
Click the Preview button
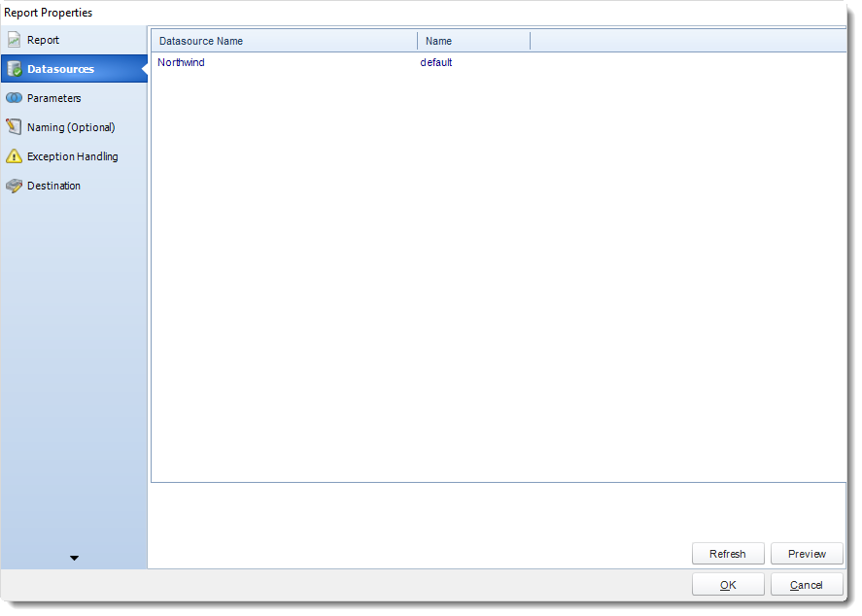[x=807, y=554]
